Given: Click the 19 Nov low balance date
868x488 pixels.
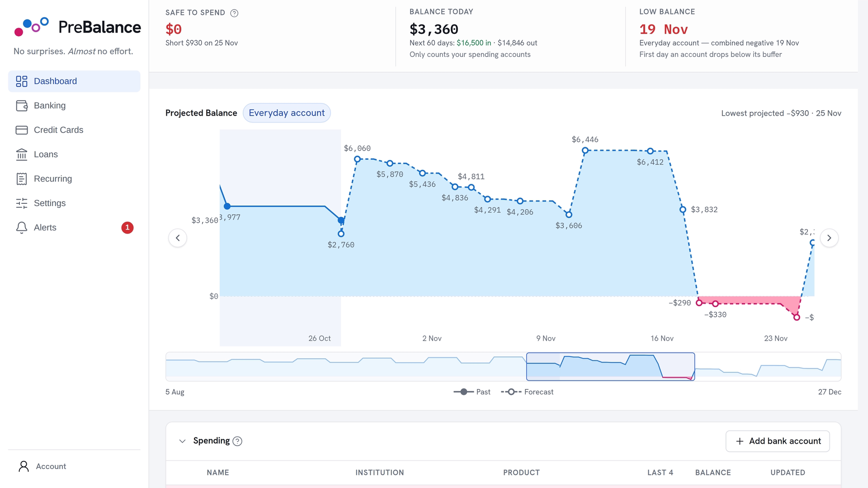Looking at the screenshot, I should pos(663,29).
